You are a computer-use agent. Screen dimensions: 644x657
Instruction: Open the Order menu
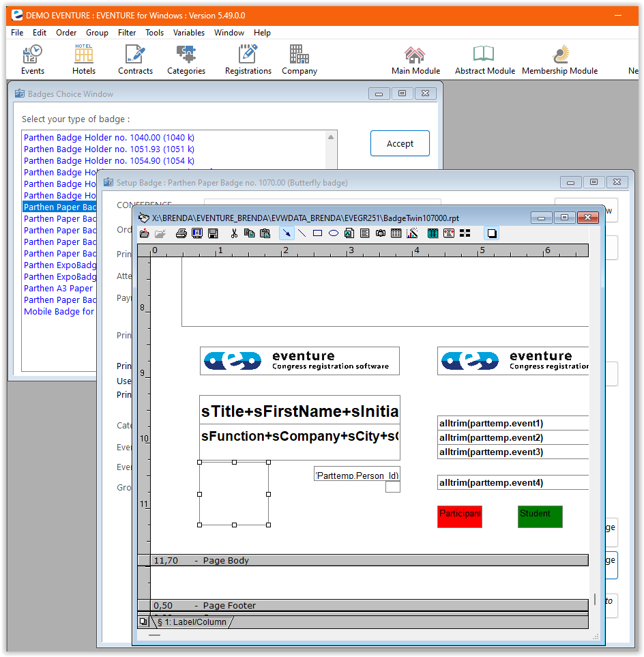click(66, 33)
